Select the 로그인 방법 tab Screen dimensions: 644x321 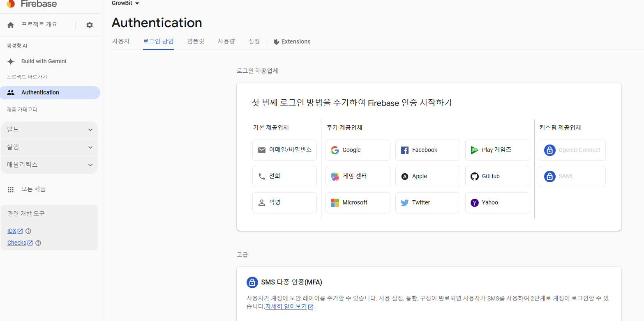coord(158,42)
